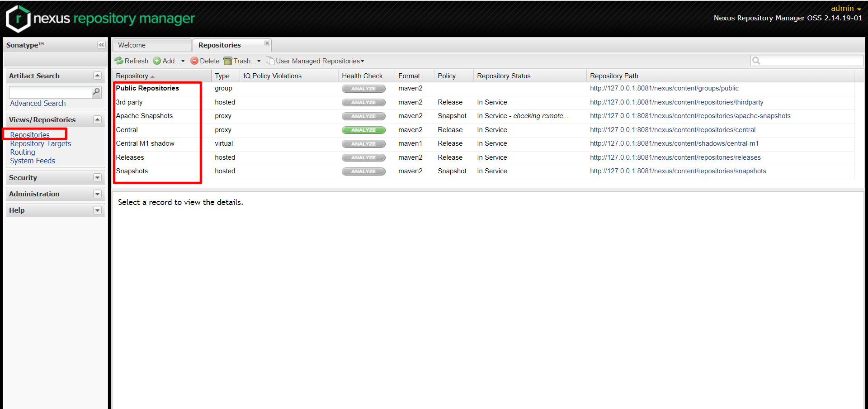This screenshot has width=868, height=409.
Task: Sort by Health Check column header
Action: point(367,76)
